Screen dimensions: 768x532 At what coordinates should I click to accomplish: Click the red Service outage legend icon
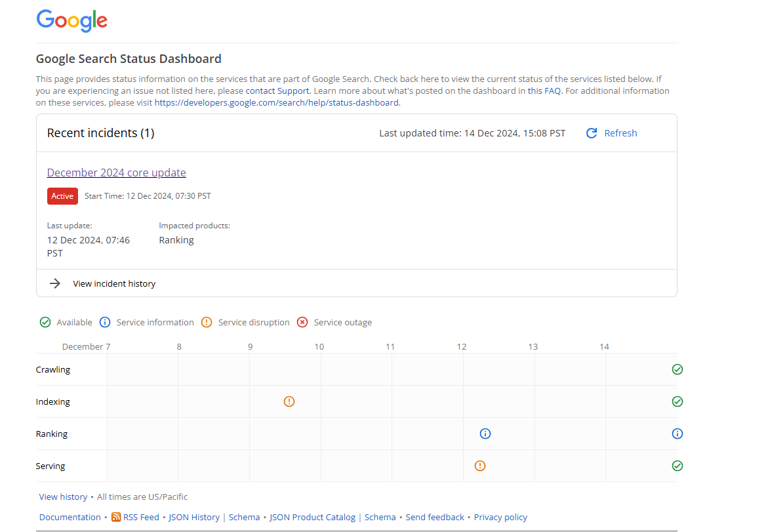pyautogui.click(x=302, y=322)
